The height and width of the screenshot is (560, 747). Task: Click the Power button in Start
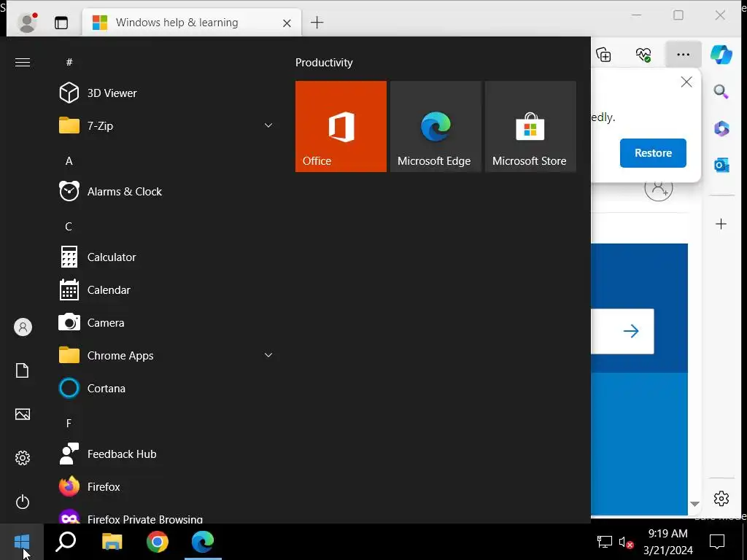point(23,502)
